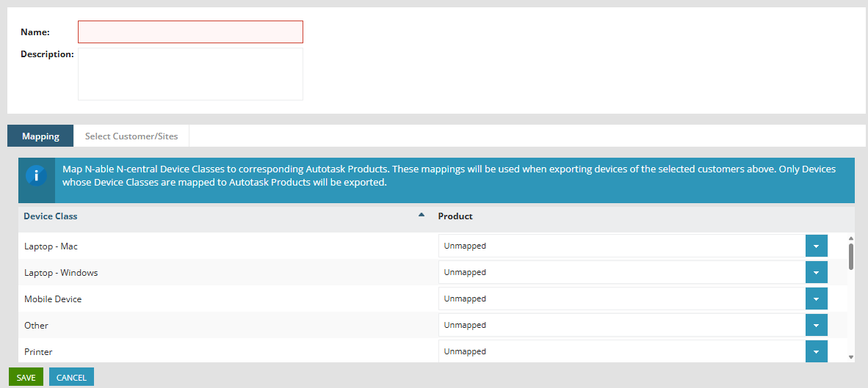Open the Printer product dropdown arrow
The image size is (868, 388).
(x=816, y=351)
